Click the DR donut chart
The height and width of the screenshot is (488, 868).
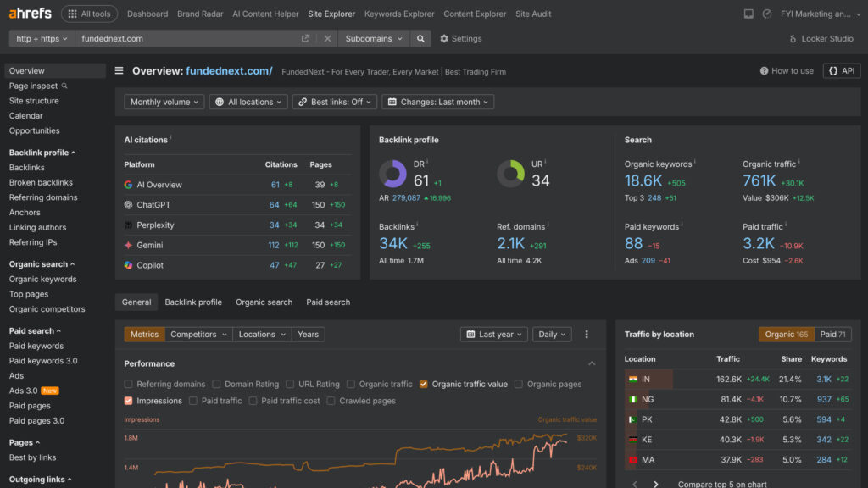393,174
